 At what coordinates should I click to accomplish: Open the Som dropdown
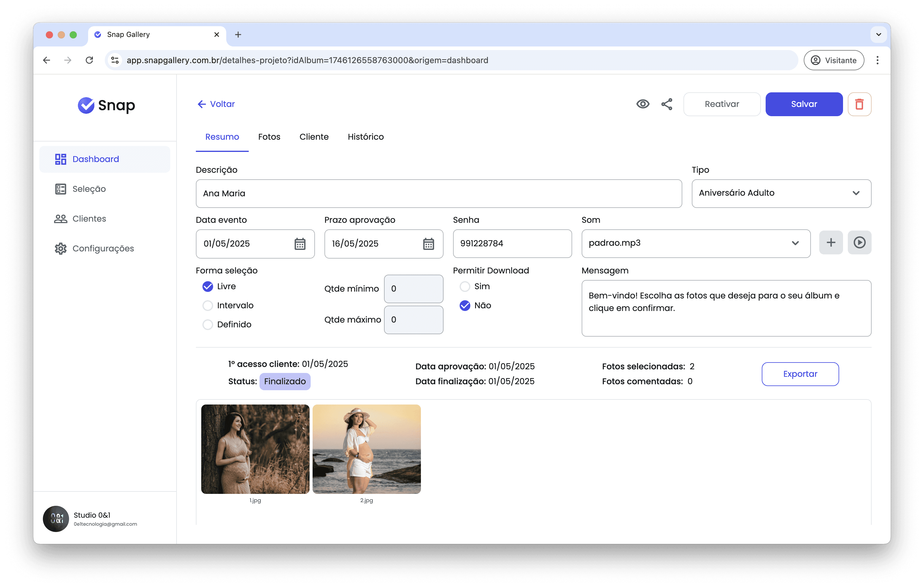pos(696,243)
